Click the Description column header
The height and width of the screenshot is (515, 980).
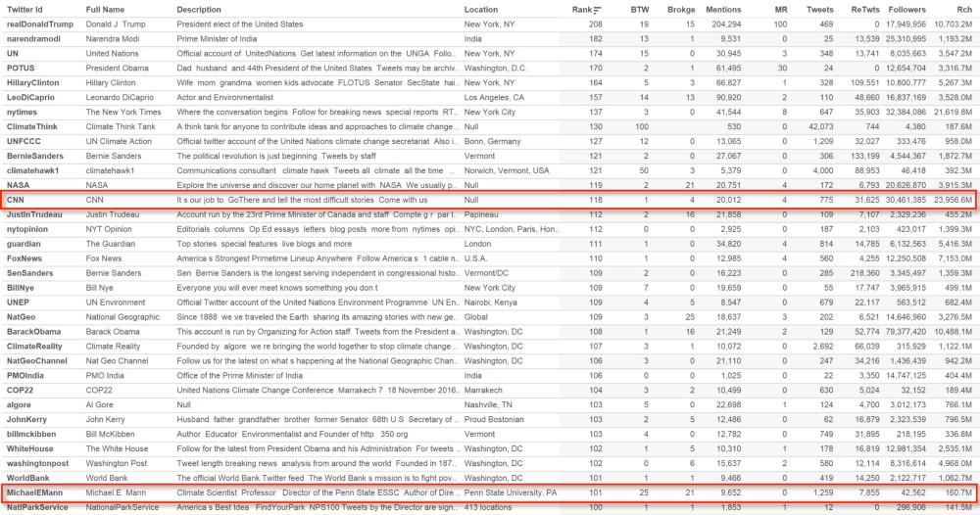(199, 10)
